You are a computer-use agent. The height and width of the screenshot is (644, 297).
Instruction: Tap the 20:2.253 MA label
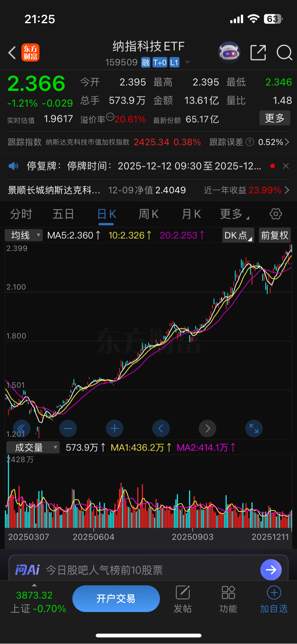pos(182,235)
